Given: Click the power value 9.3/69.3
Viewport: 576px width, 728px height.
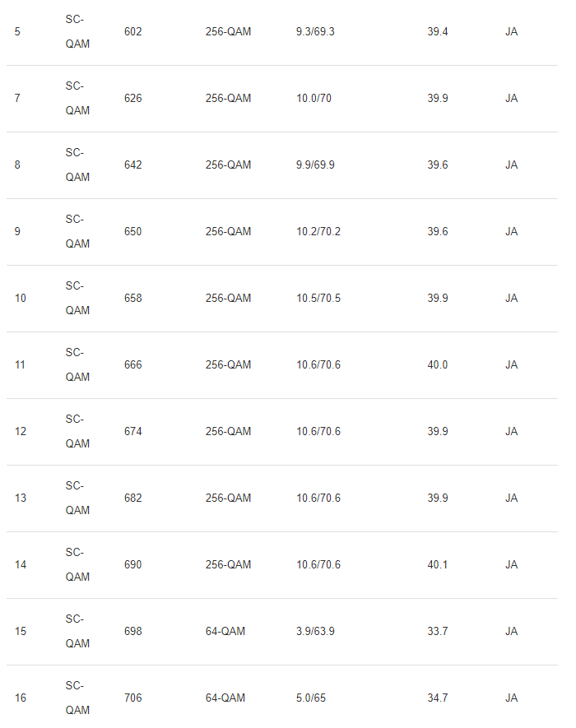Looking at the screenshot, I should click(x=315, y=32).
